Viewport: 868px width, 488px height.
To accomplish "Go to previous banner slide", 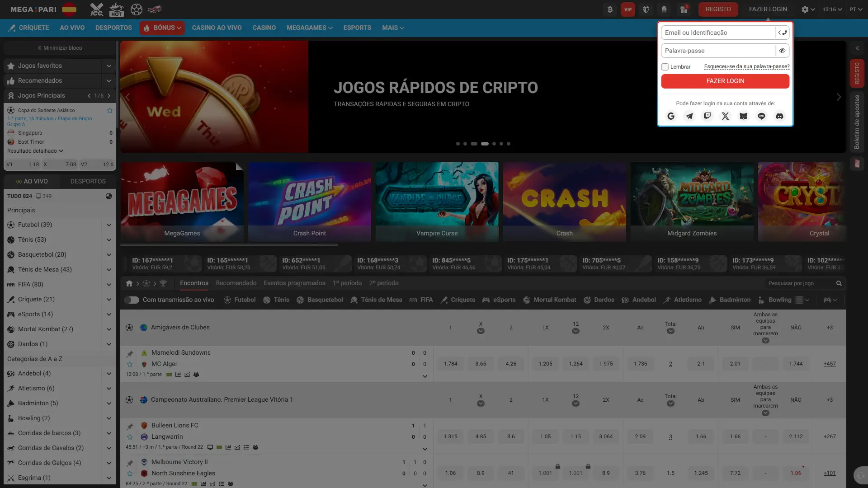I will click(x=127, y=97).
